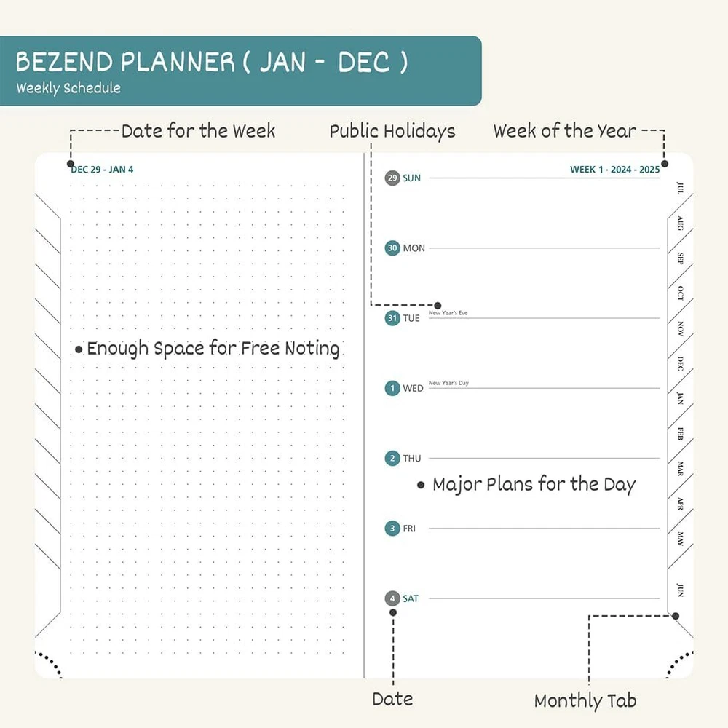Select the OCT monthly tab
The width and height of the screenshot is (728, 728).
pyautogui.click(x=680, y=293)
